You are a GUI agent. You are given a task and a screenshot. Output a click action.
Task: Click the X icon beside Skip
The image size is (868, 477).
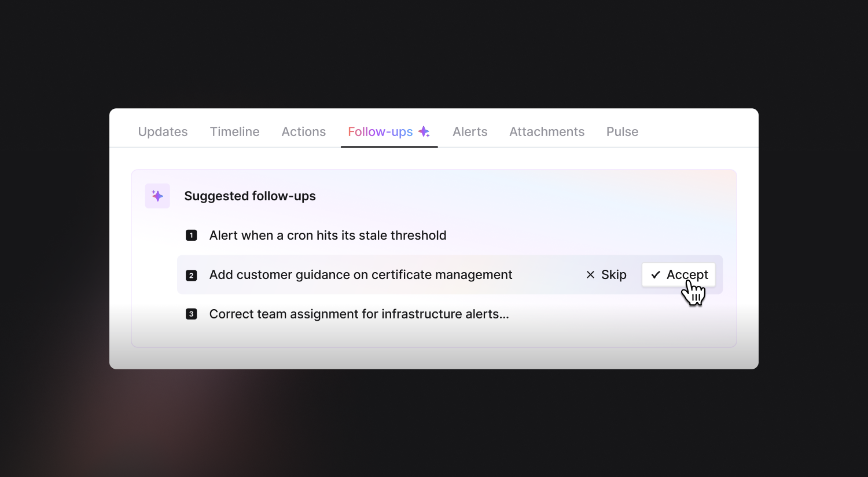(590, 275)
